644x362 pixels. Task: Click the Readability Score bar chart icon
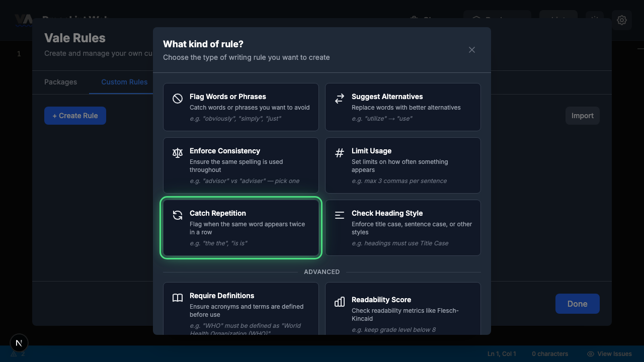point(340,302)
